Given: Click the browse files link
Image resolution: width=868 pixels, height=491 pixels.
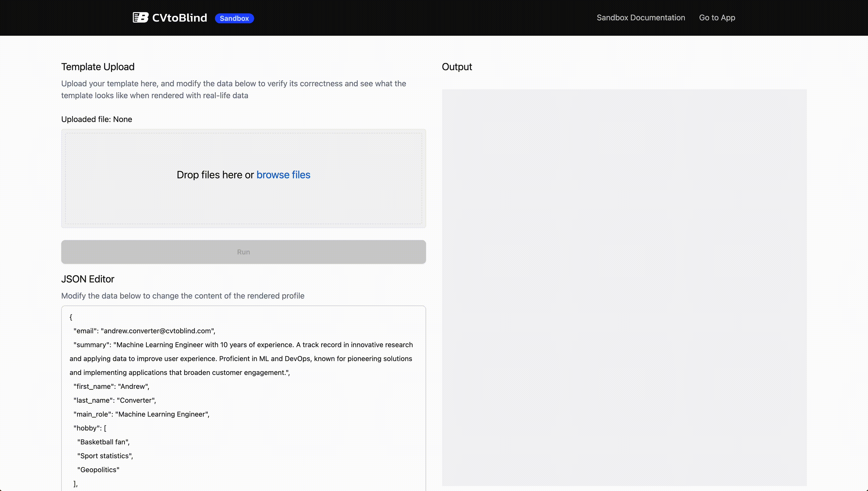Looking at the screenshot, I should (283, 175).
